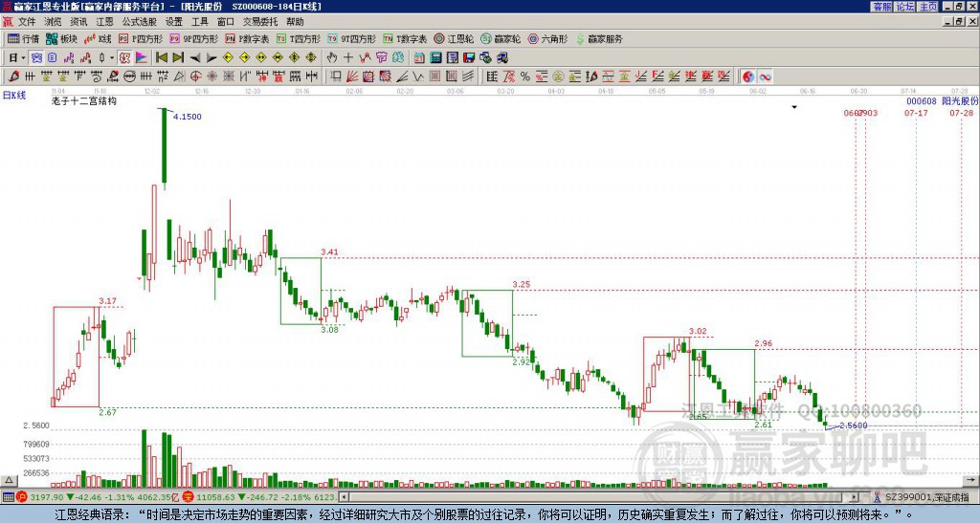The image size is (980, 524).
Task: Open the calculator icon
Action: click(x=435, y=57)
